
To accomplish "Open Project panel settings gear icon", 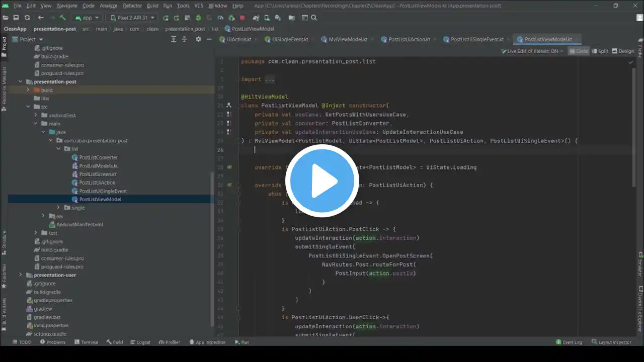I will tap(198, 39).
